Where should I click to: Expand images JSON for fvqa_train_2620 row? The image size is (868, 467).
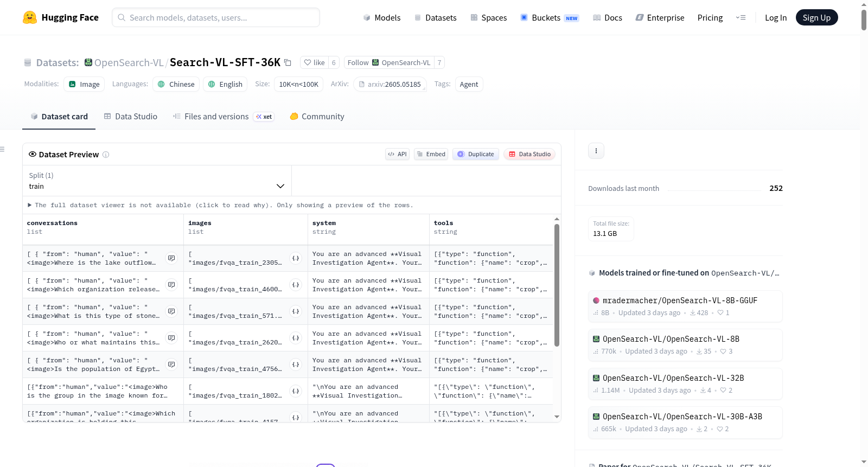(x=296, y=338)
